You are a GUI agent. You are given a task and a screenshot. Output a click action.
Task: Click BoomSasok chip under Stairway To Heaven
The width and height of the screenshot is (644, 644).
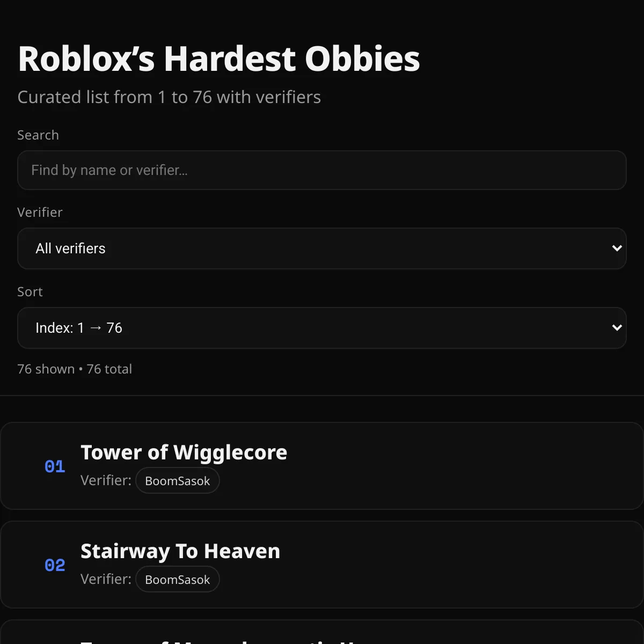pyautogui.click(x=177, y=580)
